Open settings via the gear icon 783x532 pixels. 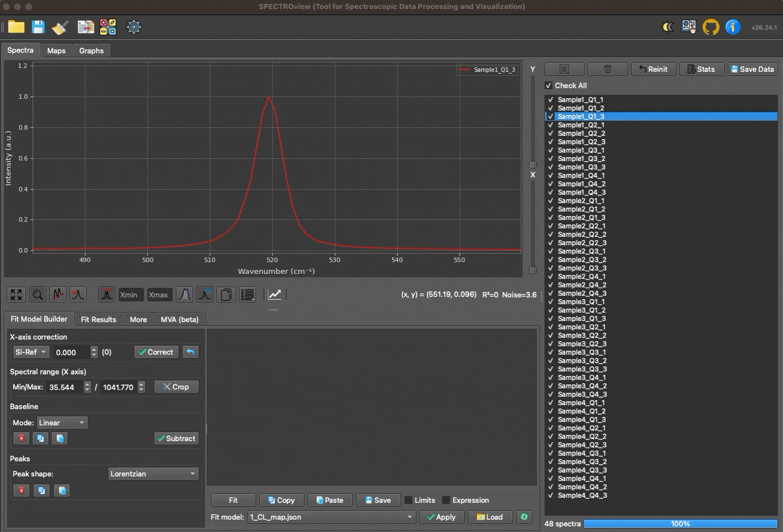(134, 27)
